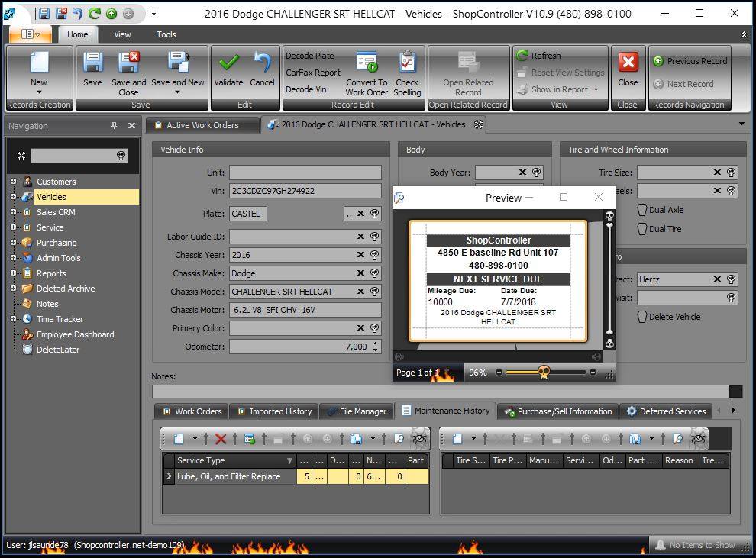Click the zoom slider handle in the Preview window
Image resolution: width=756 pixels, height=558 pixels.
544,372
